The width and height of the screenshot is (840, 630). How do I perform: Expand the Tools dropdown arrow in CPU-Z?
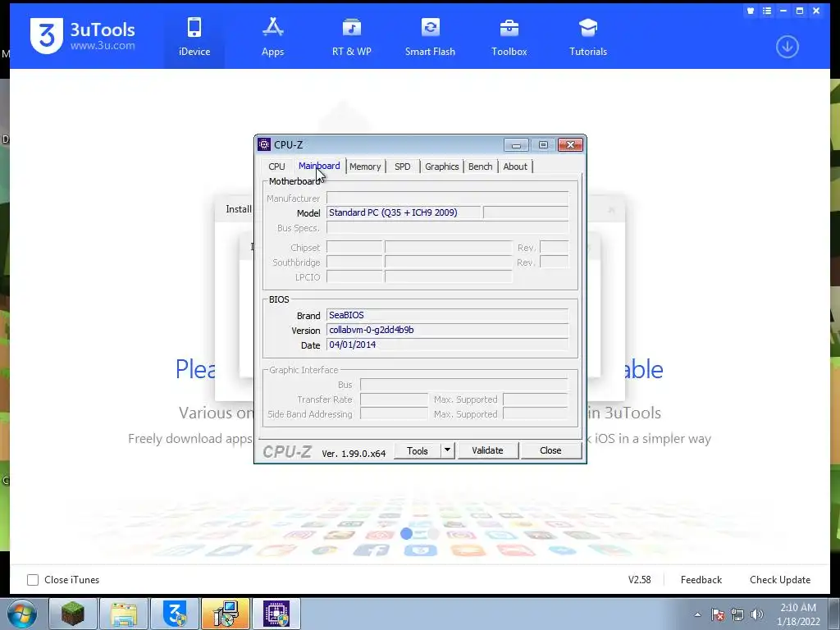tap(447, 450)
